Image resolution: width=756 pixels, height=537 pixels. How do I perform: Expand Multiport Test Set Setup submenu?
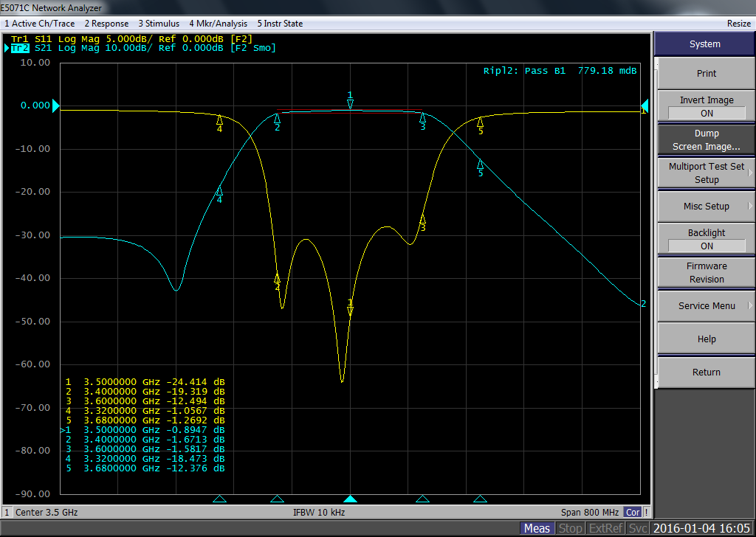706,173
